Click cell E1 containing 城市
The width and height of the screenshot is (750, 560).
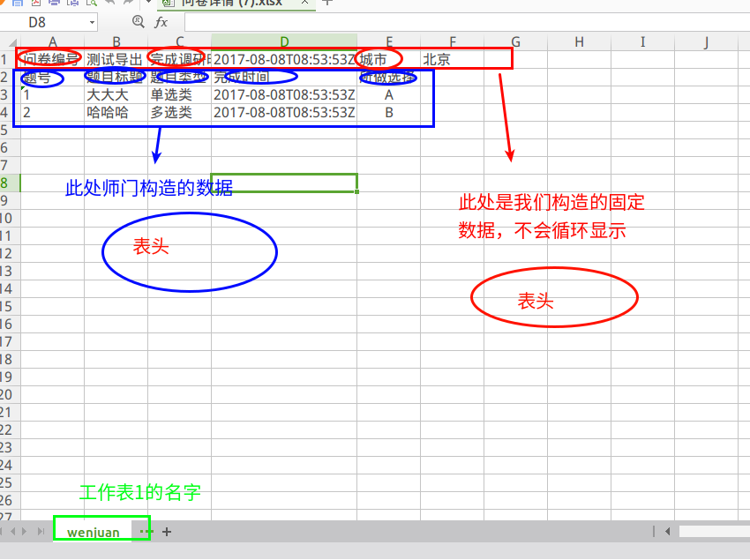click(389, 59)
